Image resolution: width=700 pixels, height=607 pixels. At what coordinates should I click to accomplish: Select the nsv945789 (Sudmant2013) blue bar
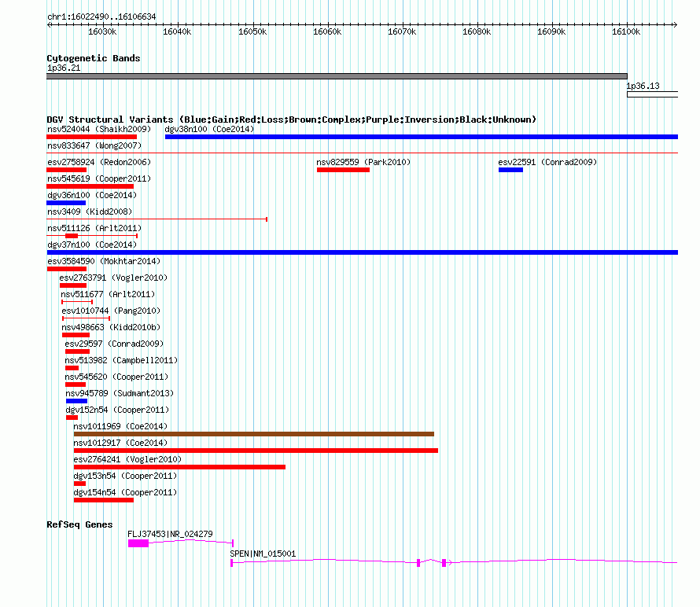pos(76,401)
